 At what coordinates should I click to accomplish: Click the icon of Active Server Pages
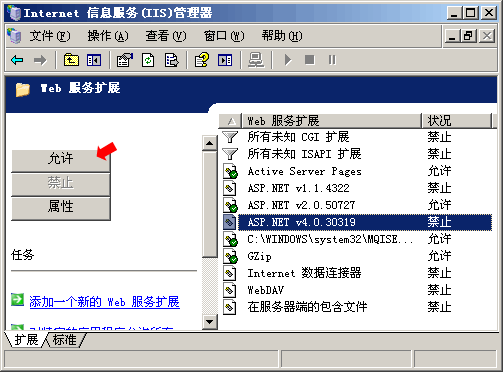[230, 171]
